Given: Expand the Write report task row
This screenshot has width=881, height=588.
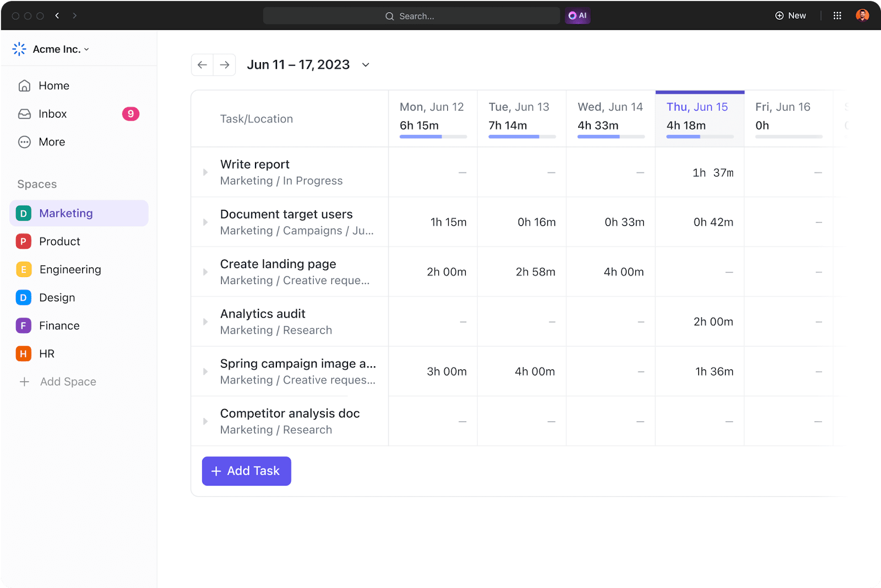Looking at the screenshot, I should click(x=205, y=172).
